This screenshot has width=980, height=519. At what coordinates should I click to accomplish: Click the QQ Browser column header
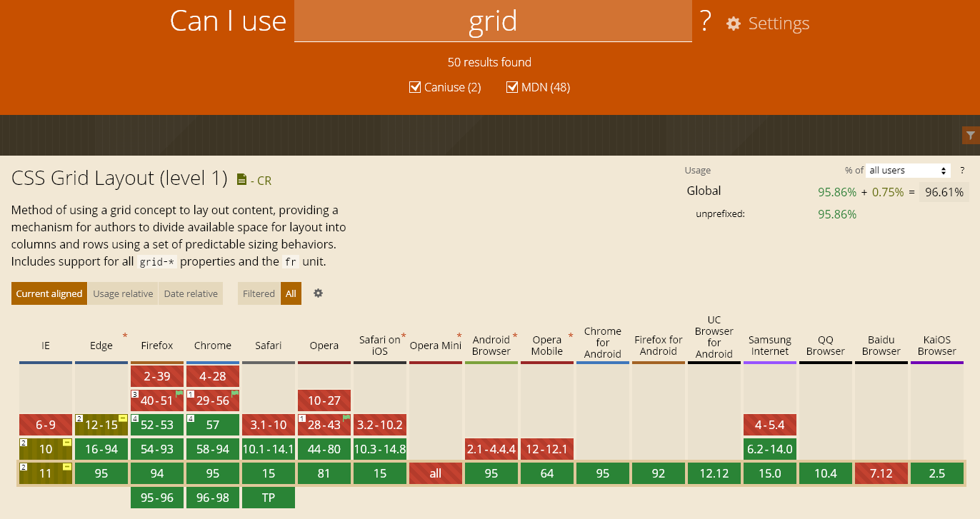pyautogui.click(x=826, y=346)
